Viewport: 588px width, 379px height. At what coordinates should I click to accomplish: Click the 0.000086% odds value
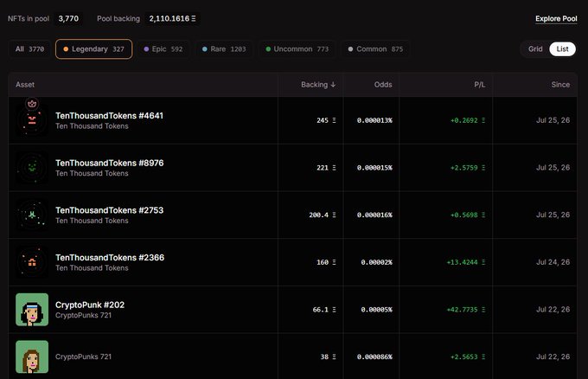pyautogui.click(x=374, y=357)
